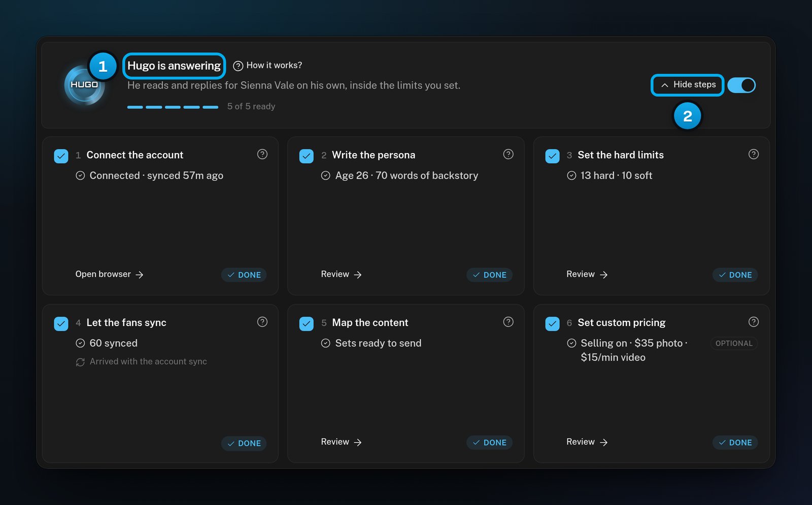Uncheck the Set custom pricing checkbox
812x505 pixels.
[552, 323]
